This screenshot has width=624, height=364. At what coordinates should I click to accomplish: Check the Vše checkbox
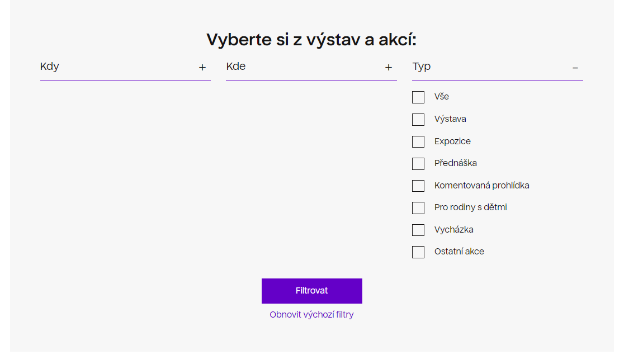click(418, 97)
